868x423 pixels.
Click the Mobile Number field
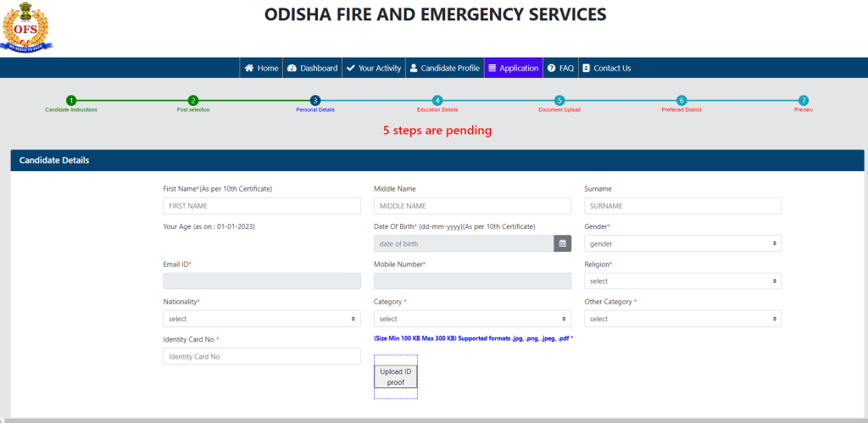point(472,281)
